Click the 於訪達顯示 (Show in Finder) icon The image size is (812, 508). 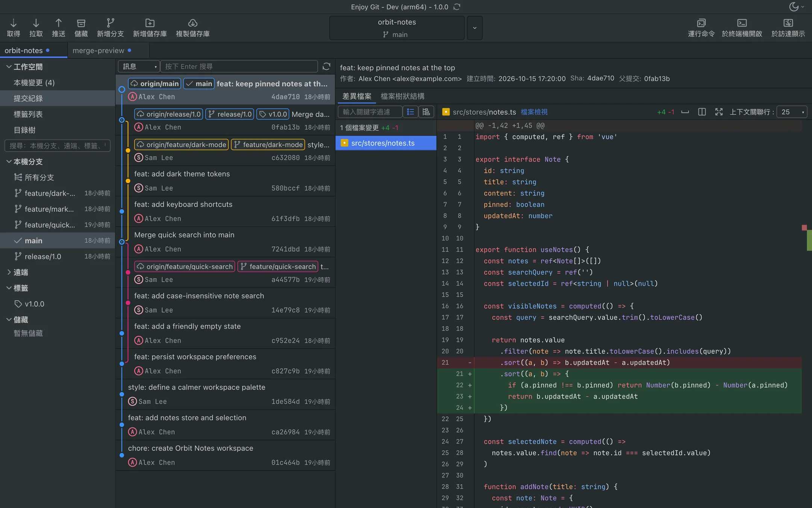tap(788, 23)
